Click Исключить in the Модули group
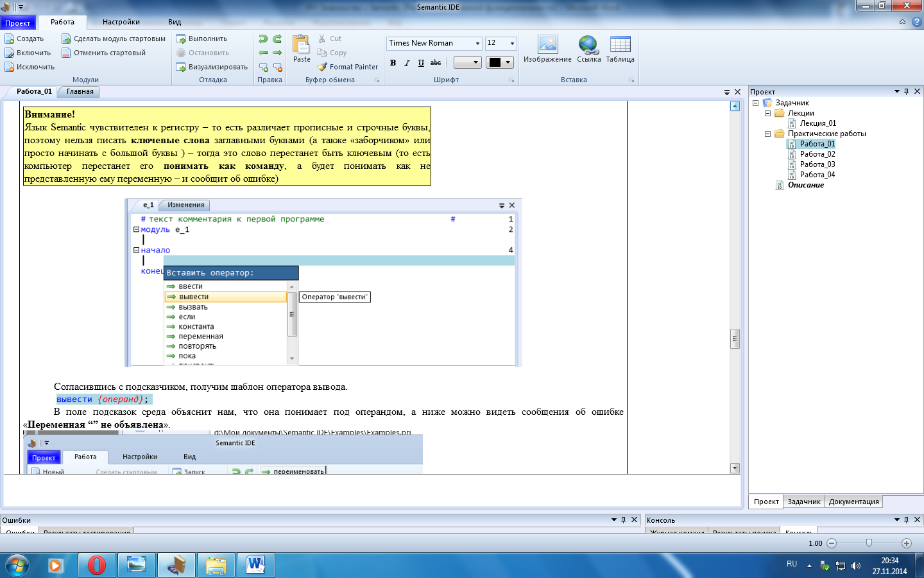Screen dimensions: 924x578 coord(30,67)
